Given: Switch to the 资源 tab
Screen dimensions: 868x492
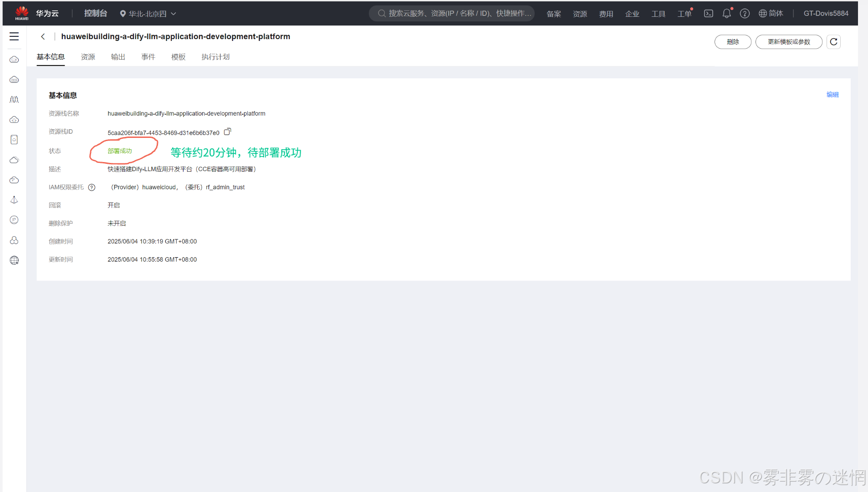Looking at the screenshot, I should [x=88, y=57].
